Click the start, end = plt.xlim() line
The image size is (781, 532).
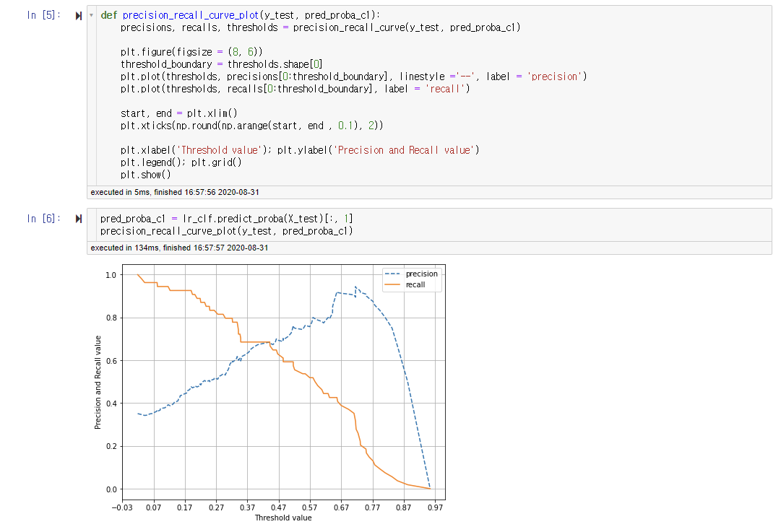pos(178,113)
